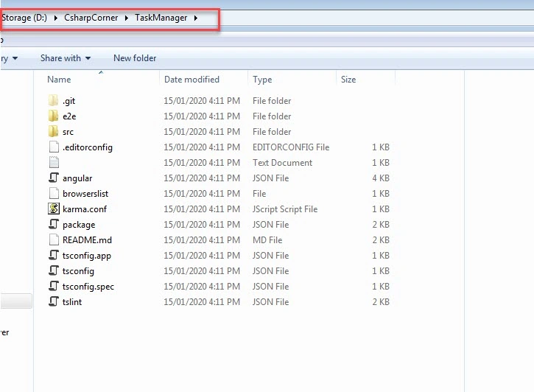The image size is (534, 392).
Task: Expand the arrow after CsharpCorner
Action: pos(127,18)
